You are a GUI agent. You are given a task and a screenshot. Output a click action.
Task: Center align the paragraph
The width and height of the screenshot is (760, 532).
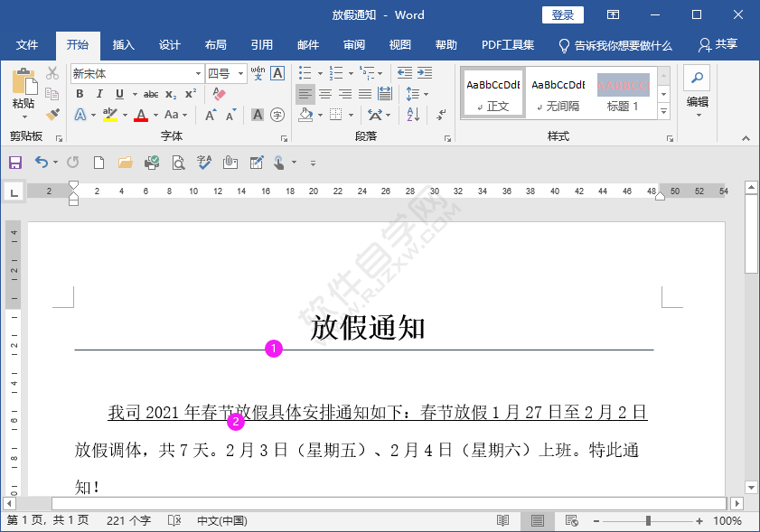pos(325,94)
